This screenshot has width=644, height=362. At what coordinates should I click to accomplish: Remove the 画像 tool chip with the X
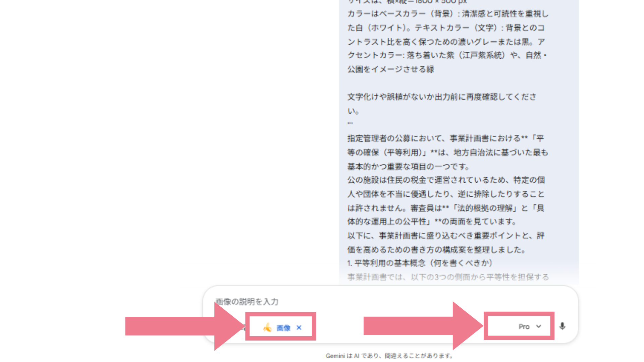click(x=299, y=327)
